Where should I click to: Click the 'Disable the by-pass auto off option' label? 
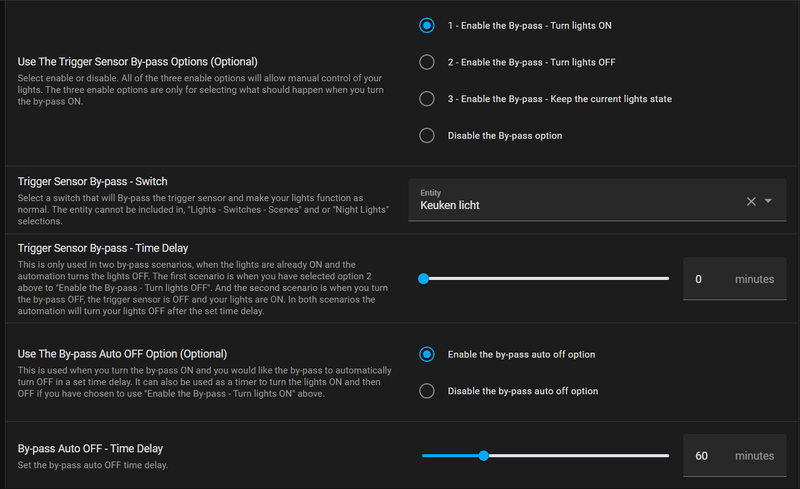click(523, 391)
